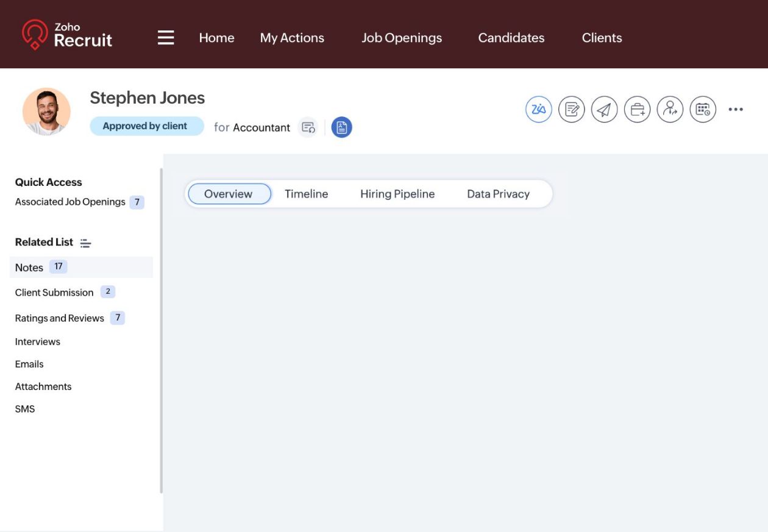Go to Job Openings in the top menu
The width and height of the screenshot is (768, 532).
point(402,38)
